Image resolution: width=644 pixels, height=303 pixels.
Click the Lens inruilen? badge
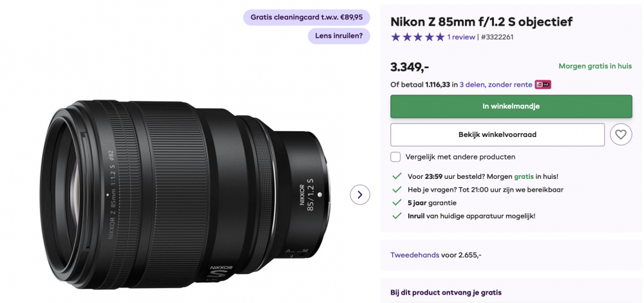tap(339, 35)
